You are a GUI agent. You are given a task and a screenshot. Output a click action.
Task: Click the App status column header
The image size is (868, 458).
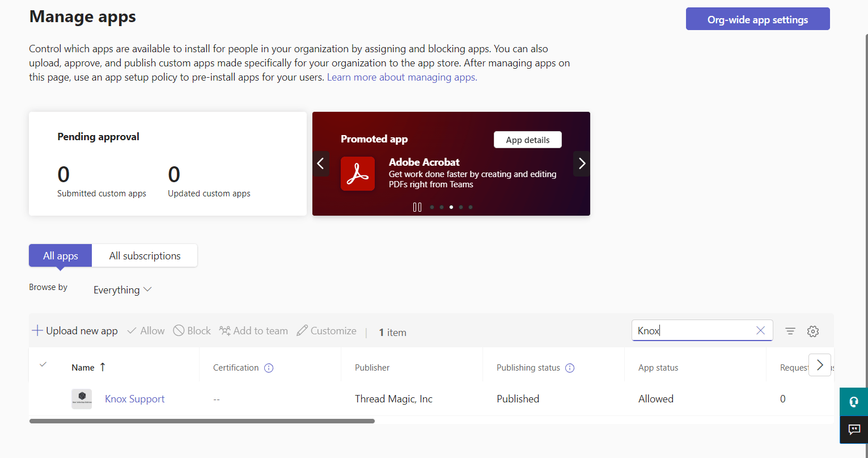pyautogui.click(x=658, y=368)
